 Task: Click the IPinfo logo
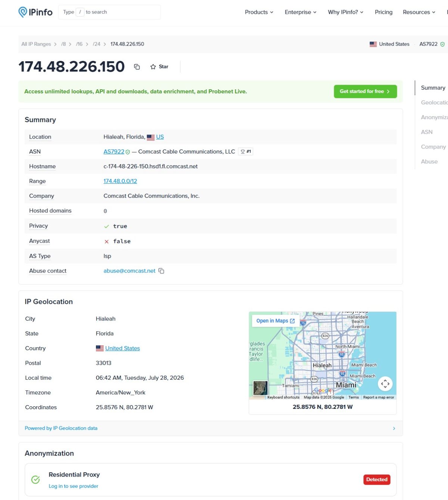click(35, 12)
